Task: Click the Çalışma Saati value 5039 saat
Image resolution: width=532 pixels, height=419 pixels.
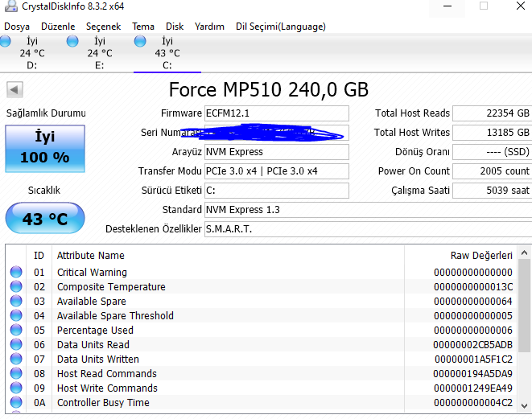Action: click(492, 191)
